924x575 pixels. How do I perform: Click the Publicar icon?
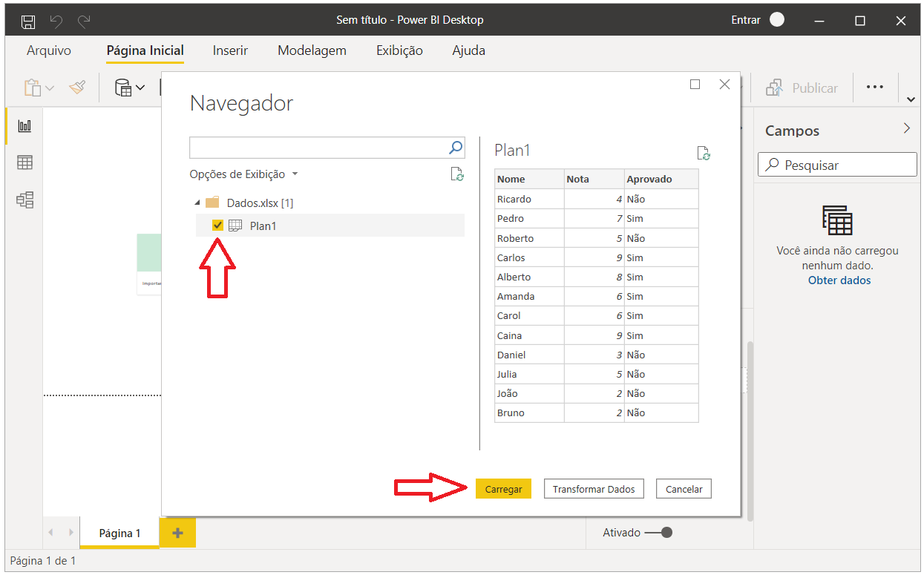(x=774, y=87)
